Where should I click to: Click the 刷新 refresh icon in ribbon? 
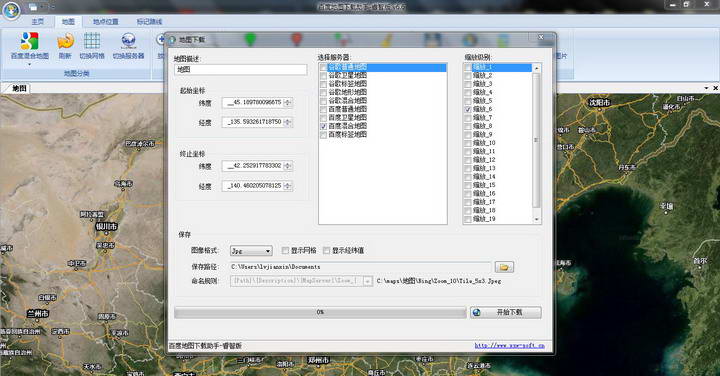tap(65, 41)
